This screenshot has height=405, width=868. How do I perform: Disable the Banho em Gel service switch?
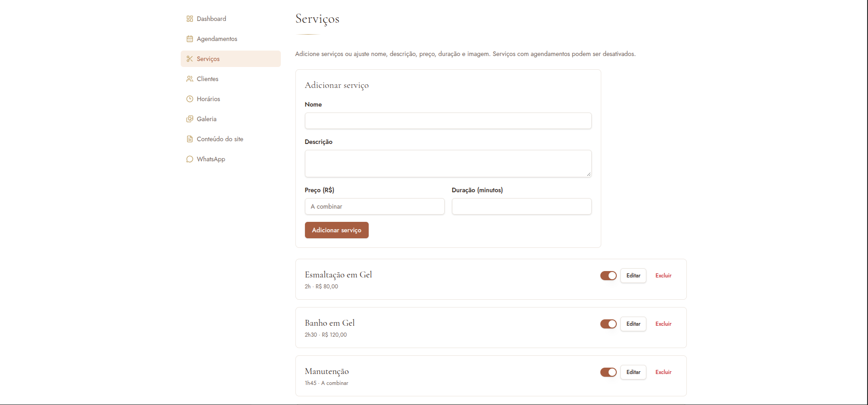point(608,324)
